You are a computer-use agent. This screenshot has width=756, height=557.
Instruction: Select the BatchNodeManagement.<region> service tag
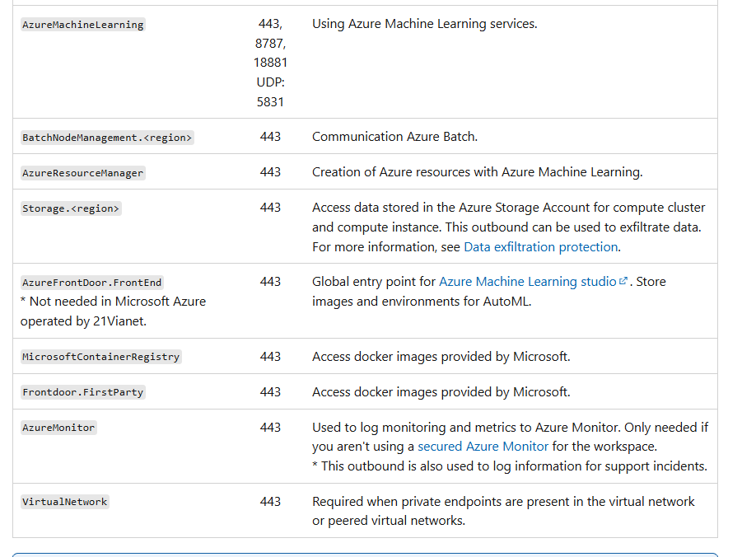(x=107, y=138)
